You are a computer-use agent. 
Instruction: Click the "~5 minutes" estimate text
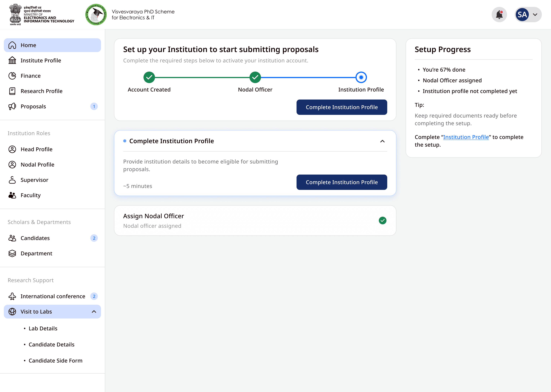click(x=138, y=186)
